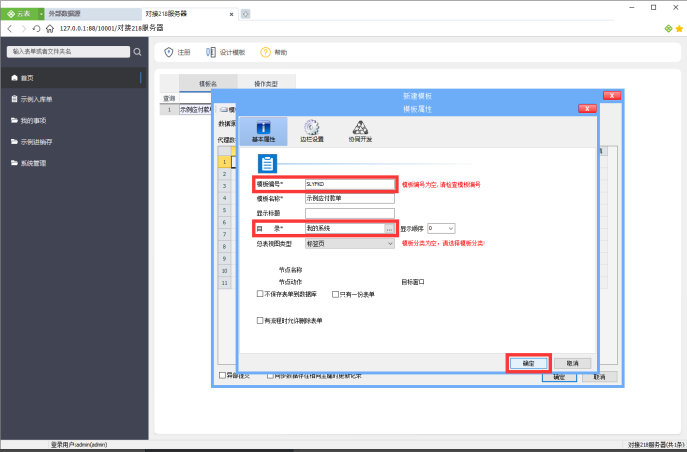Check 不保存表单到数据库
This screenshot has height=452, width=687.
pyautogui.click(x=260, y=294)
